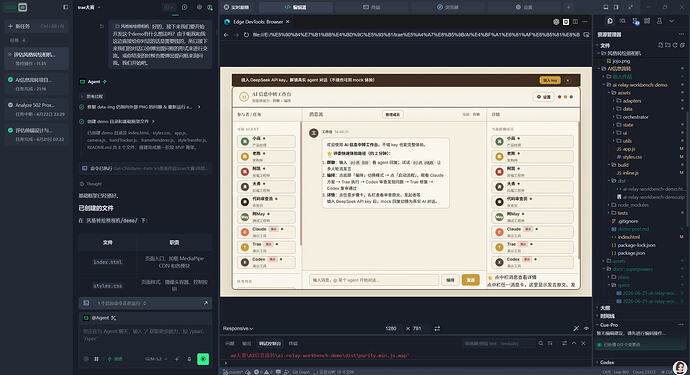Toggle the eye icon in device toolbar
Screen dimensions: 690x375
click(586, 328)
